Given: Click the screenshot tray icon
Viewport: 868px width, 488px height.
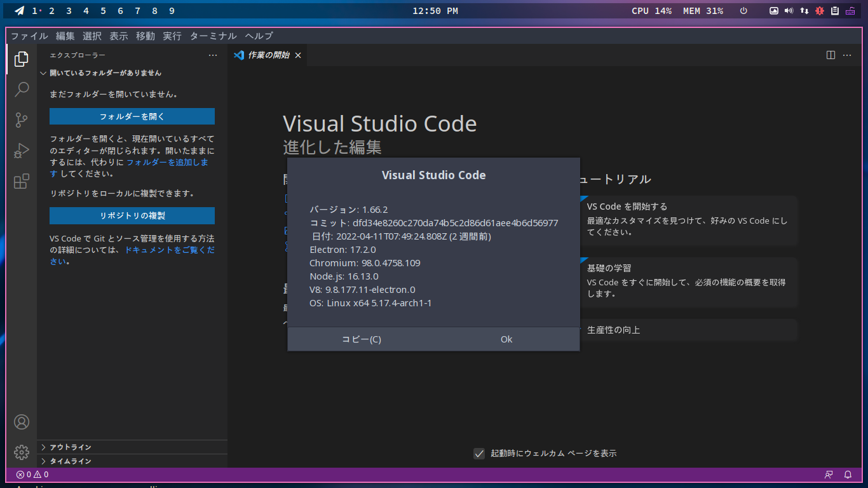Looking at the screenshot, I should 774,11.
